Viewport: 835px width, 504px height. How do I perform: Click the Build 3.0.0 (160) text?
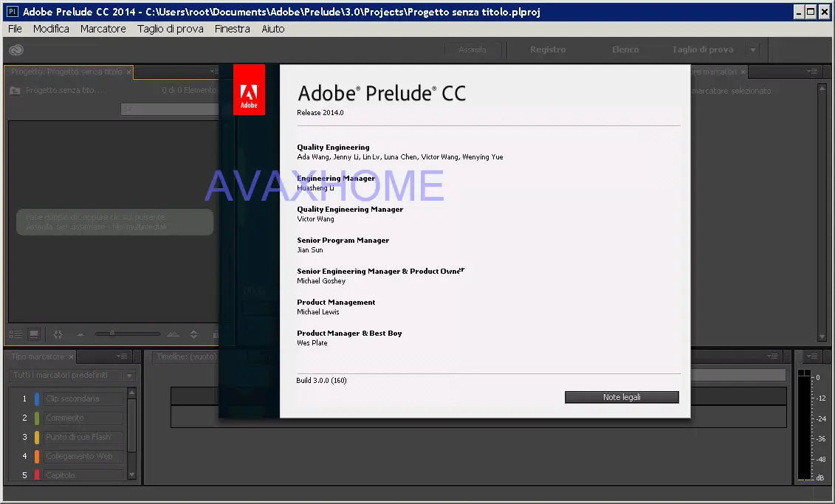[322, 381]
